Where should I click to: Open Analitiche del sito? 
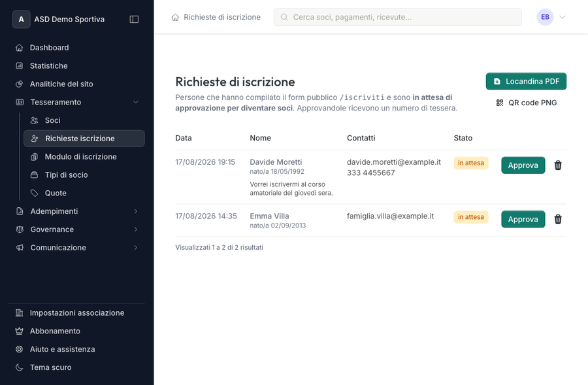coord(77,84)
